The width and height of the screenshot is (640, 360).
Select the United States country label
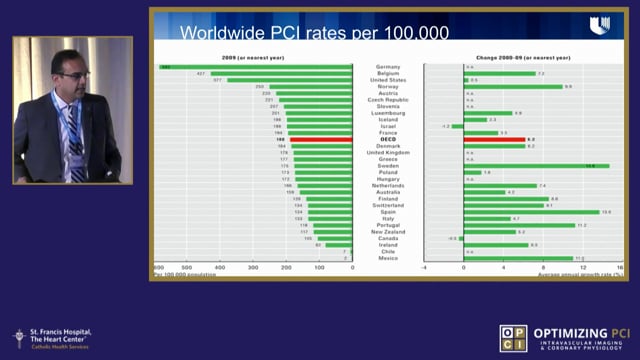click(x=388, y=80)
